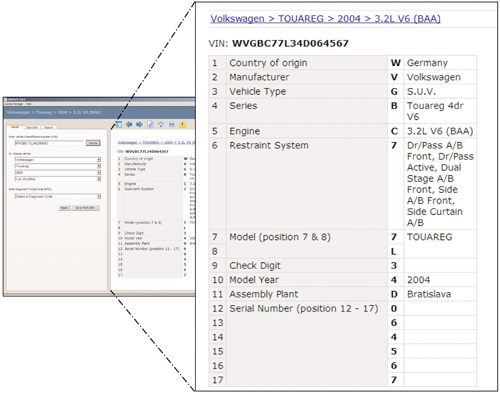Screen dimensions: 500x394
Task: Click enlarged 'Touareg 4dr V6' cell
Action: pos(440,111)
